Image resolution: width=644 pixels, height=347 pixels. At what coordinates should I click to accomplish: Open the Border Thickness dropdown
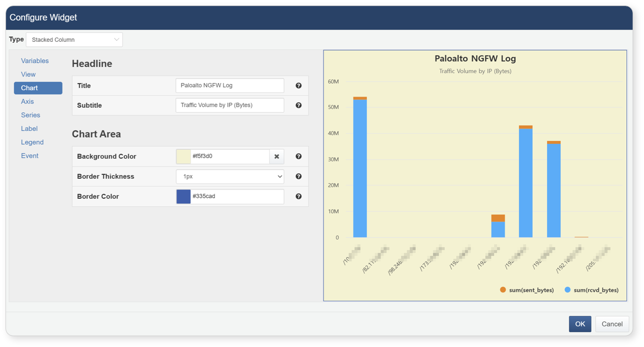230,176
